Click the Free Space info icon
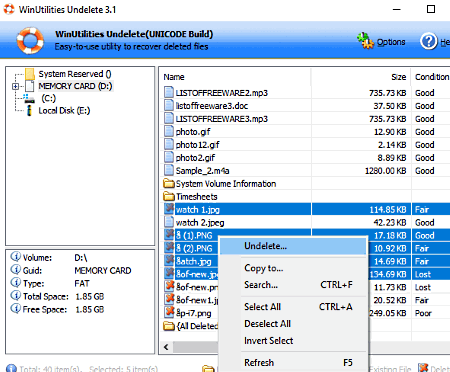 click(15, 309)
